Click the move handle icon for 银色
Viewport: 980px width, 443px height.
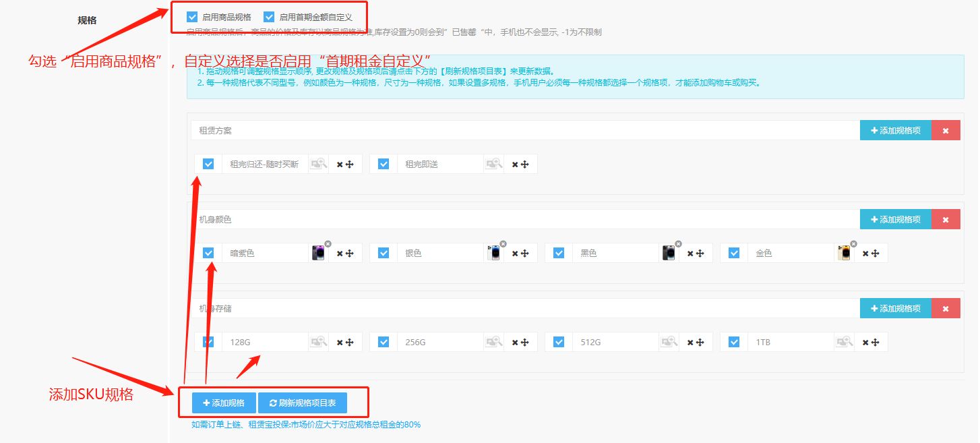point(525,254)
